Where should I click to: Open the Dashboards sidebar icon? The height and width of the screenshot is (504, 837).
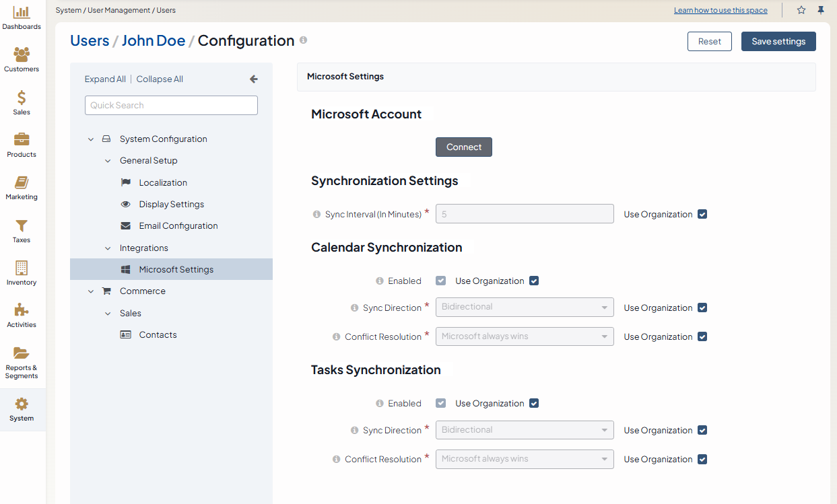pyautogui.click(x=22, y=13)
